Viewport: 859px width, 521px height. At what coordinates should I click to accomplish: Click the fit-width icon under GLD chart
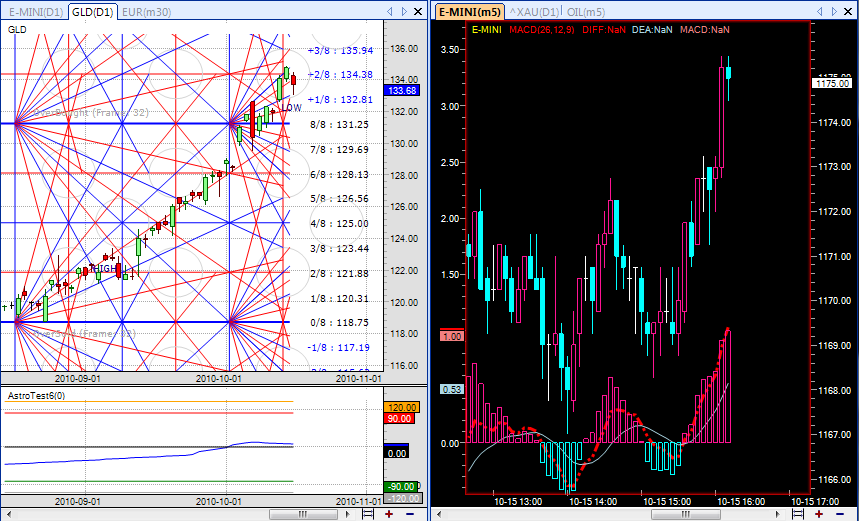[368, 514]
